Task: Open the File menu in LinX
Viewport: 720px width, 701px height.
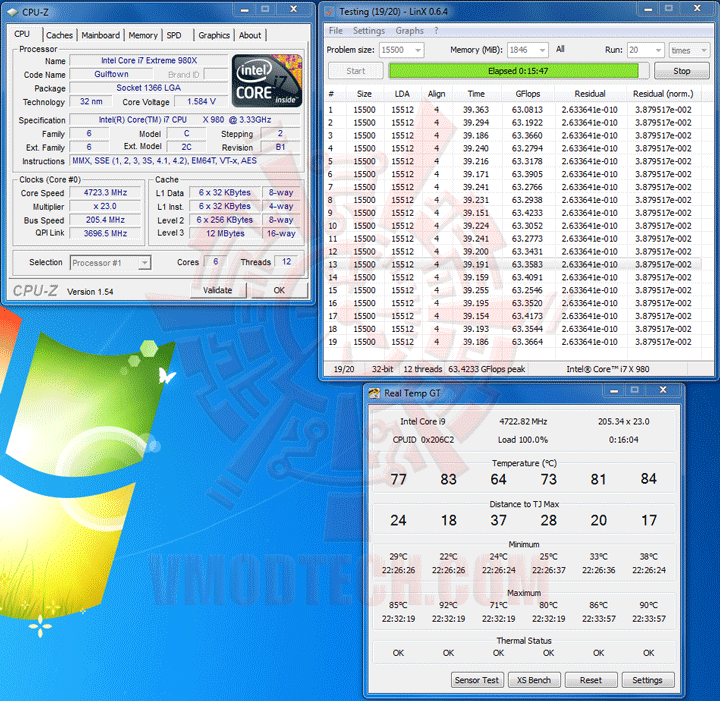Action: click(x=336, y=31)
